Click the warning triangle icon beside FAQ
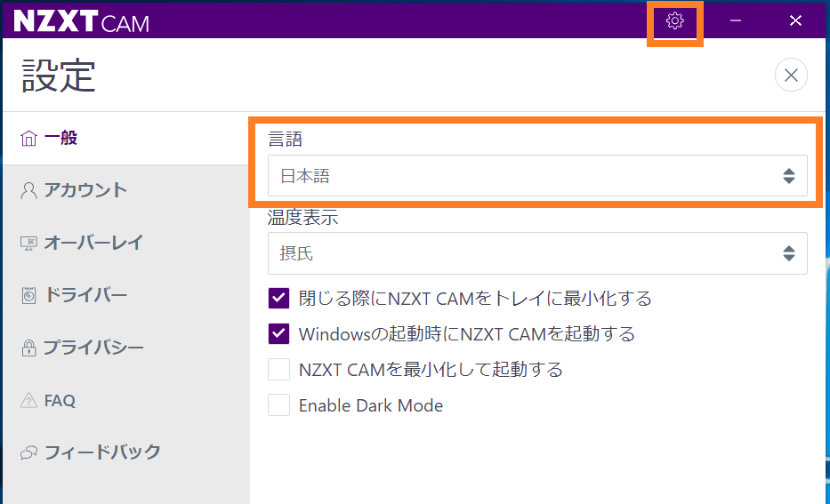 click(x=28, y=400)
